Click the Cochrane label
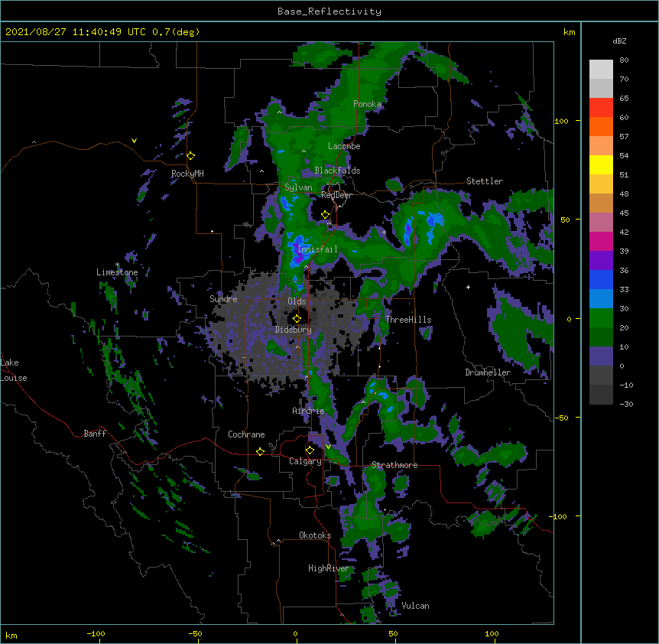The height and width of the screenshot is (644, 659). tap(246, 434)
